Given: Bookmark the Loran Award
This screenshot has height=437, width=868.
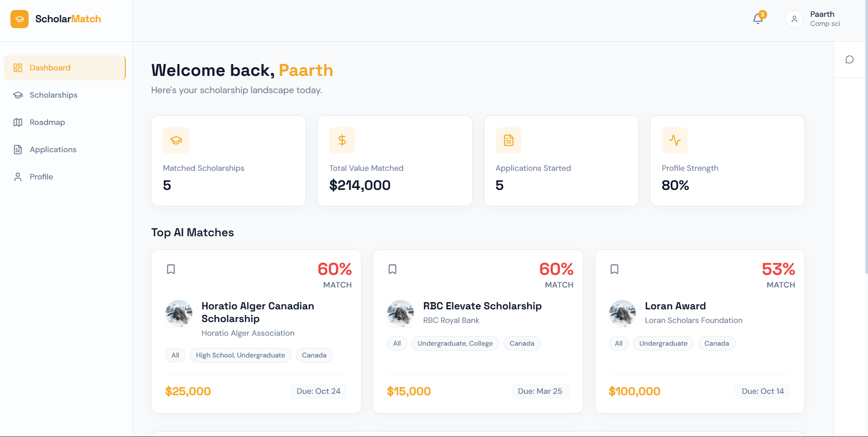Looking at the screenshot, I should click(x=614, y=269).
